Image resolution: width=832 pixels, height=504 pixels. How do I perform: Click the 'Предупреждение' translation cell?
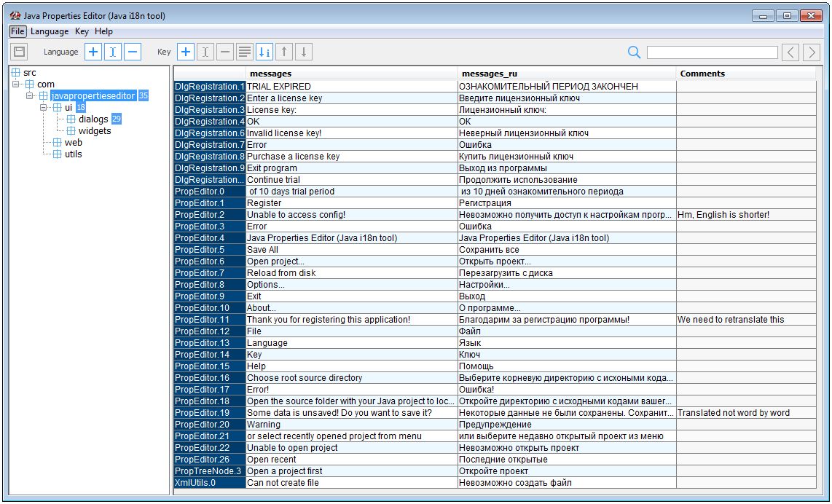(x=568, y=425)
